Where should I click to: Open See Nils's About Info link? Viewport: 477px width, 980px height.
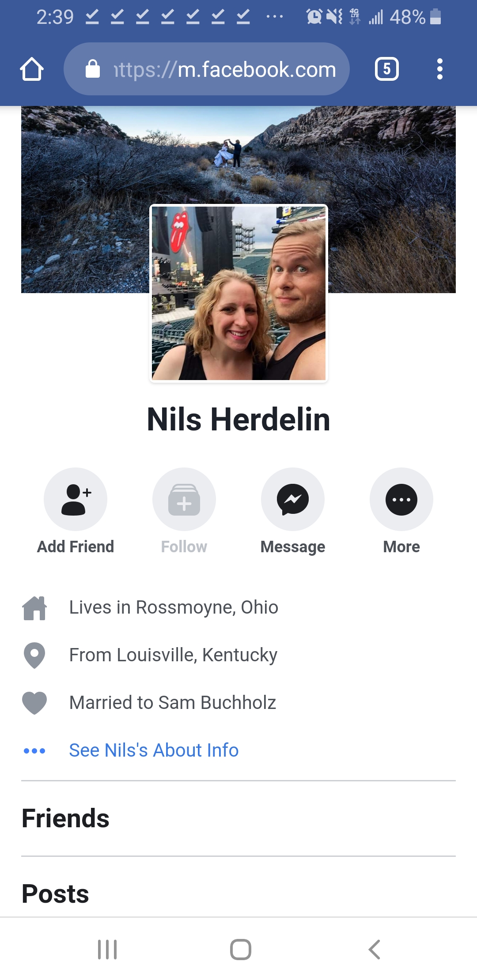point(154,750)
